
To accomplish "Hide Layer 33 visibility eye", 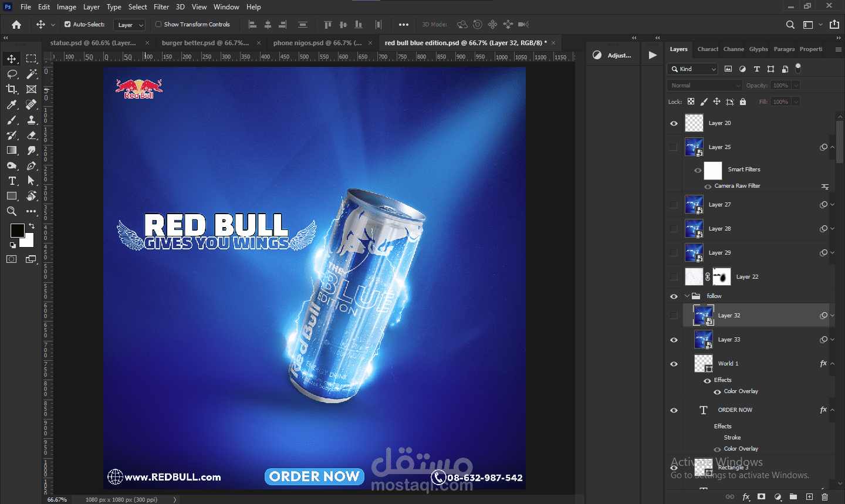I will 674,340.
